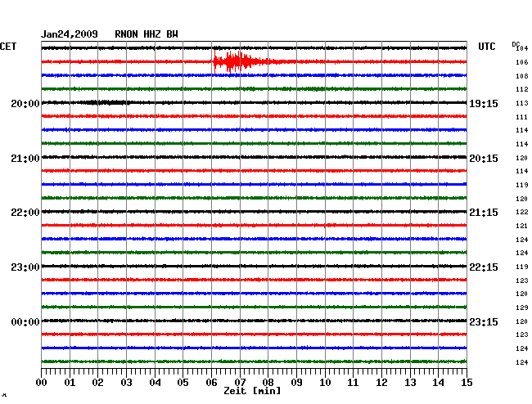Image resolution: width=532 pixels, height=404 pixels.
Task: Select DC value 121
Action: tap(522, 226)
